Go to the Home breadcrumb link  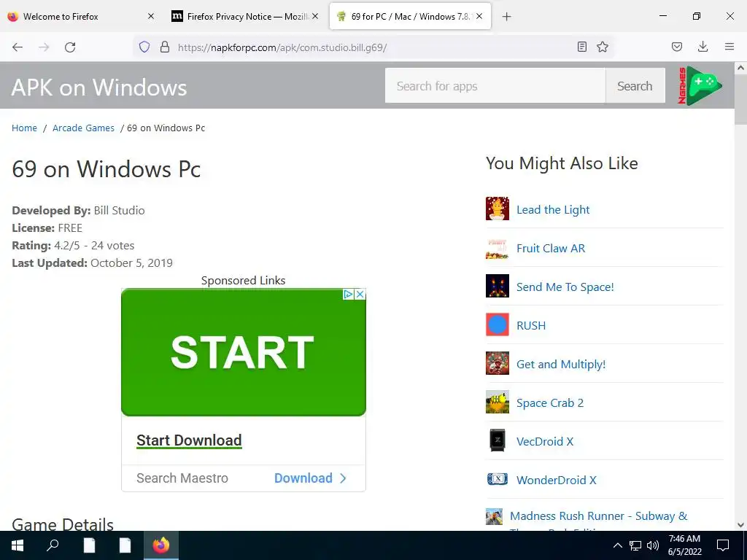click(x=24, y=128)
